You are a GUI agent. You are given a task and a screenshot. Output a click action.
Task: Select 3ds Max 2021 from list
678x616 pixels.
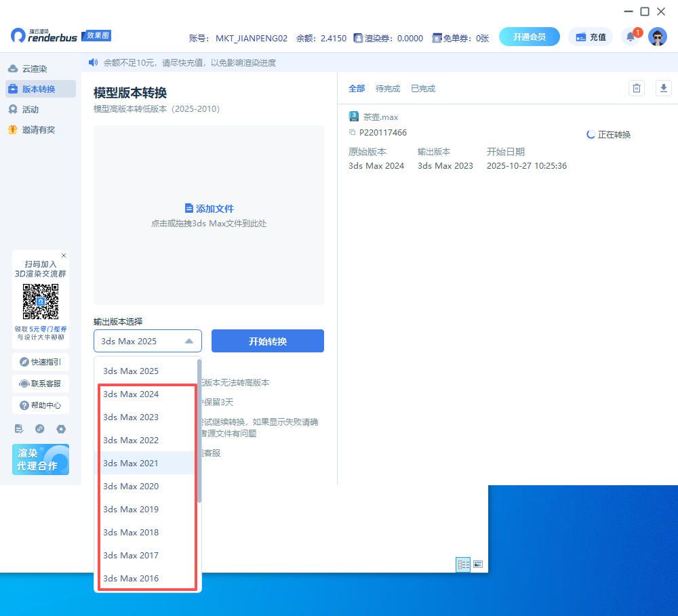click(x=131, y=464)
